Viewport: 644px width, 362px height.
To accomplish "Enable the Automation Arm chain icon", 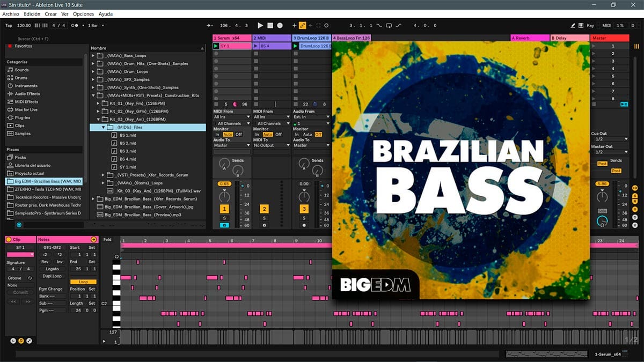I will click(x=302, y=25).
